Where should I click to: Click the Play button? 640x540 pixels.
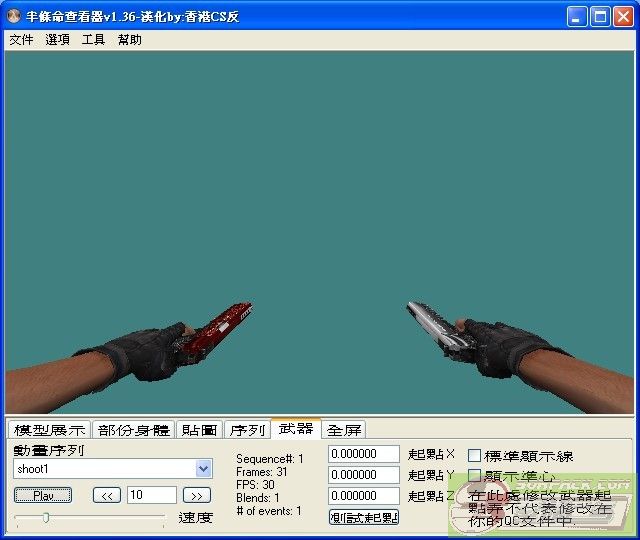pyautogui.click(x=43, y=496)
